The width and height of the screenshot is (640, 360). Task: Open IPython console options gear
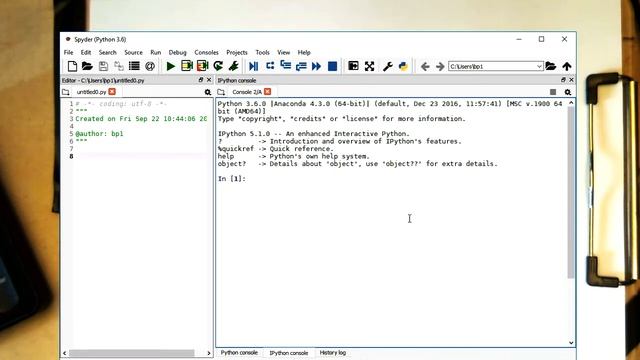tap(568, 92)
